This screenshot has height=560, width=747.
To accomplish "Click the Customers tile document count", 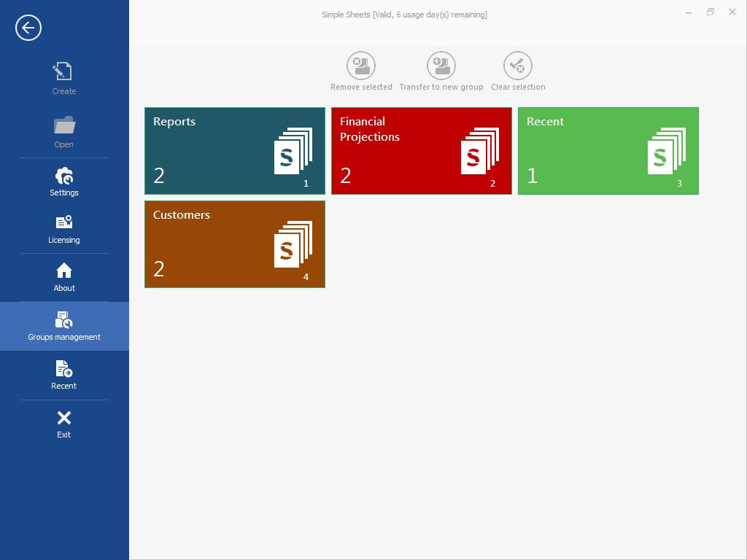I will (159, 269).
